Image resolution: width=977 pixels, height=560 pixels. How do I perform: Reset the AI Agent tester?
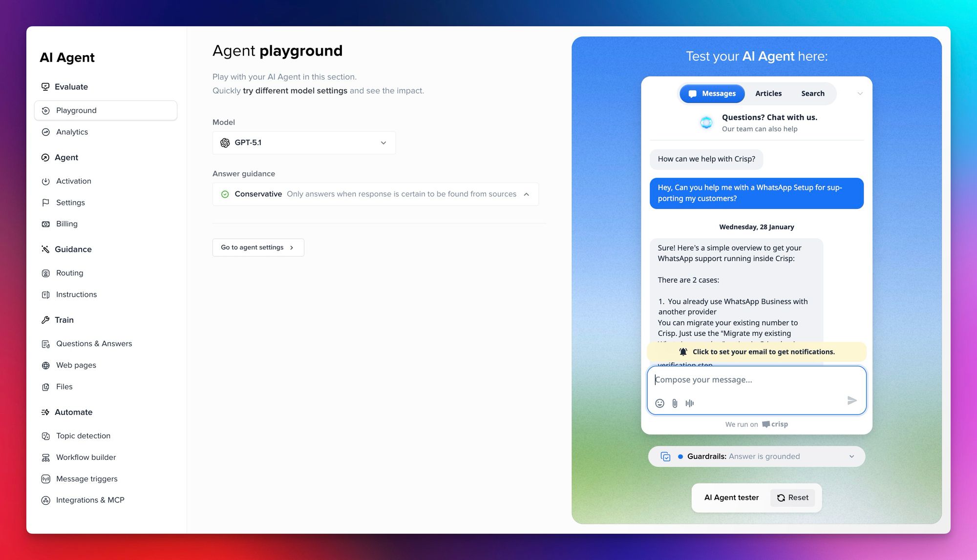792,498
